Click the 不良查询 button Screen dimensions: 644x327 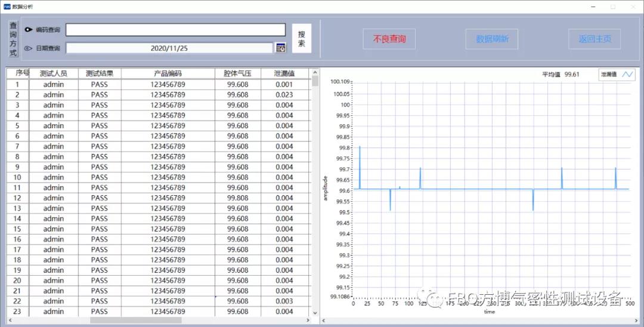pos(389,39)
